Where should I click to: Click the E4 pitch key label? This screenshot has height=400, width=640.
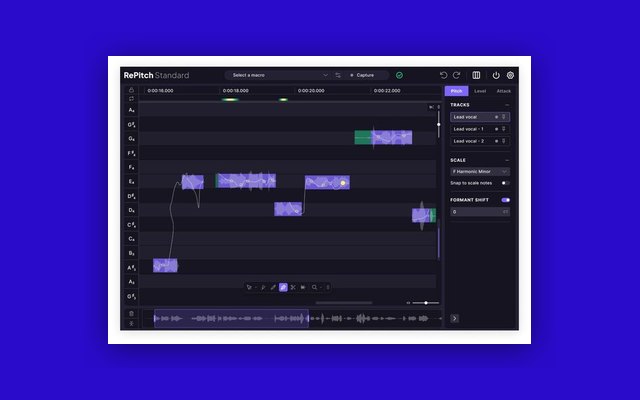[131, 182]
